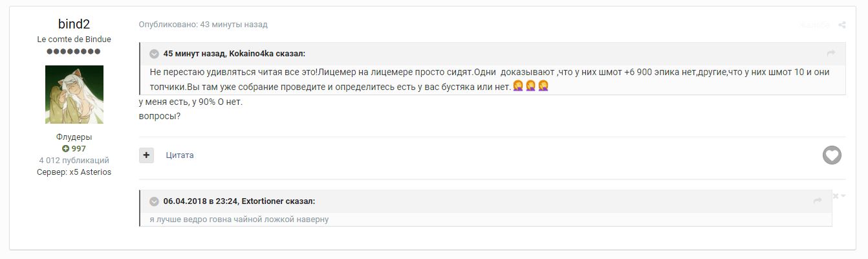Click the arrow icon in Extortioner signature quote
This screenshot has width=868, height=259.
pyautogui.click(x=818, y=201)
